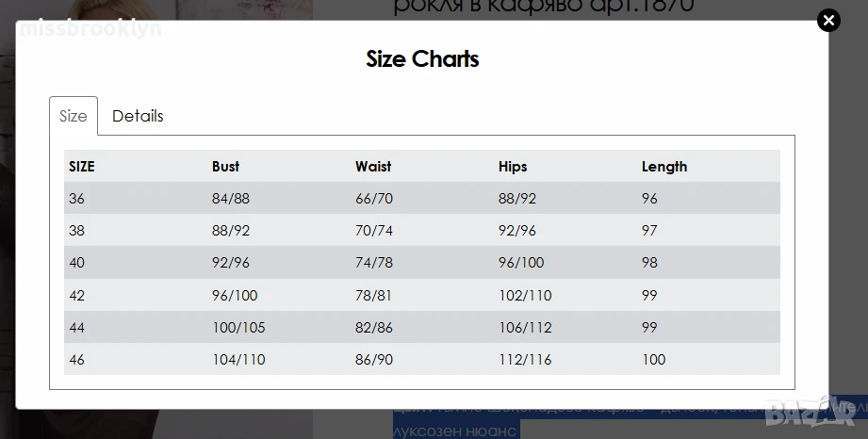Viewport: 868px width, 439px height.
Task: Click the SIZE column header
Action: click(x=82, y=166)
